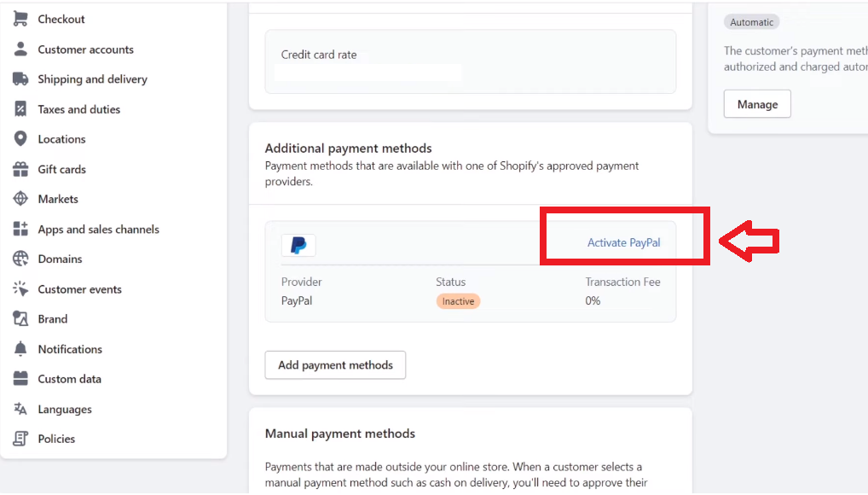Click the Activate PayPal link
Image resolution: width=868 pixels, height=495 pixels.
(x=623, y=242)
